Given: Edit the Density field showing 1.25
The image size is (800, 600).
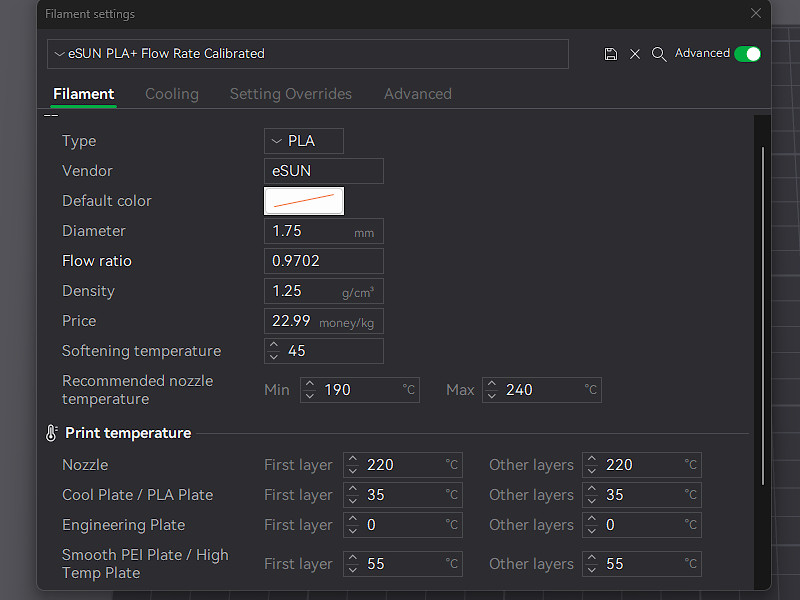Looking at the screenshot, I should point(324,291).
